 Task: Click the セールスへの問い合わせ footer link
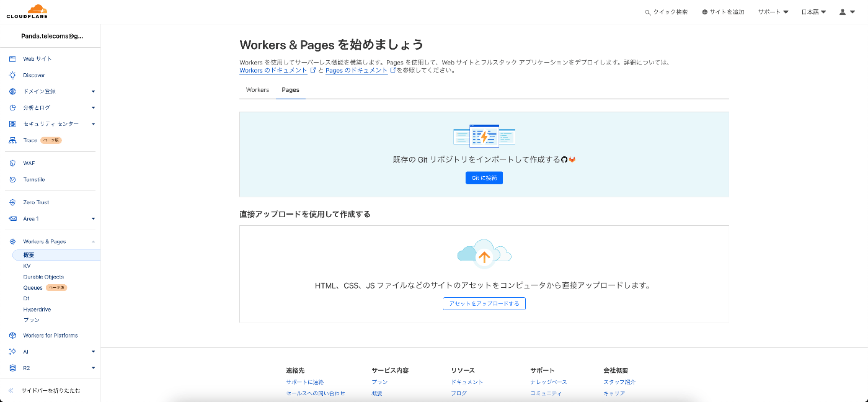[x=316, y=393]
